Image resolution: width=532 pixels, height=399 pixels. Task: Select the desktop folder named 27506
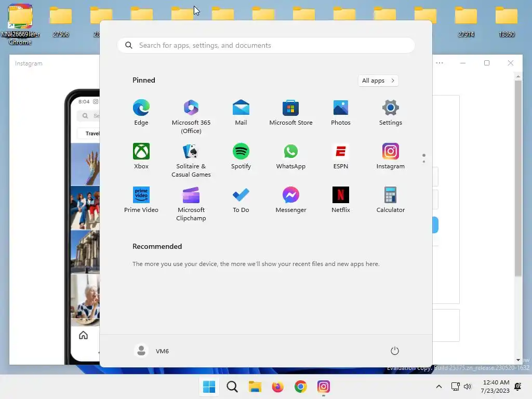[x=61, y=21]
